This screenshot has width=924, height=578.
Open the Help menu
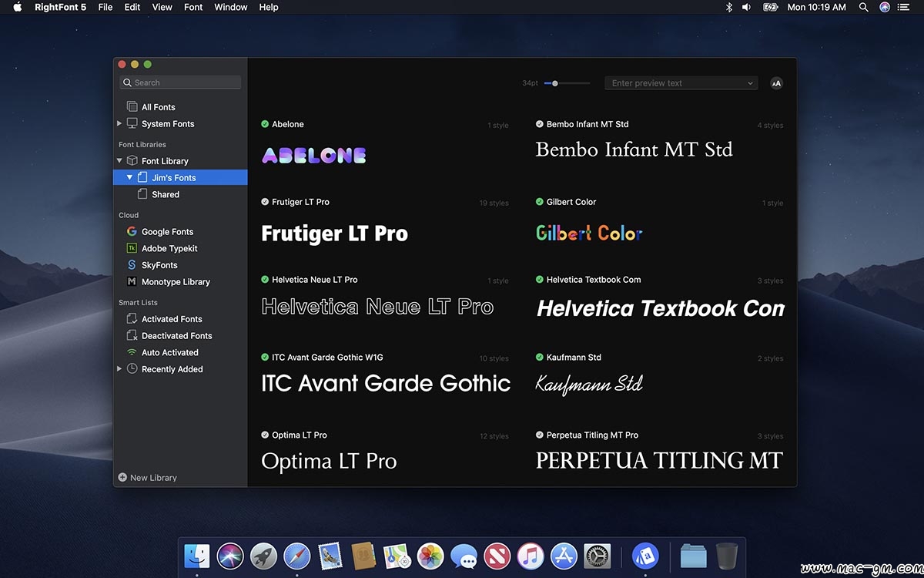269,7
